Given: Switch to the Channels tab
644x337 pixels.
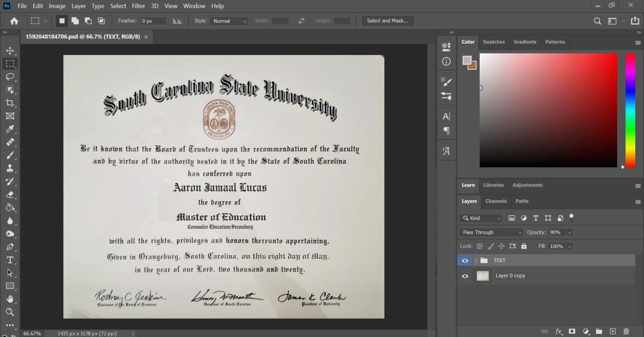Looking at the screenshot, I should tap(496, 201).
